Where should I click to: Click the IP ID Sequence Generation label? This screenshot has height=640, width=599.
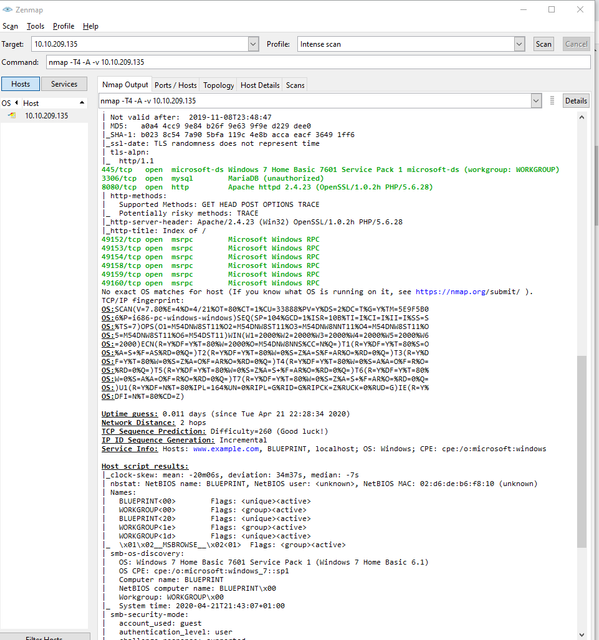point(158,440)
